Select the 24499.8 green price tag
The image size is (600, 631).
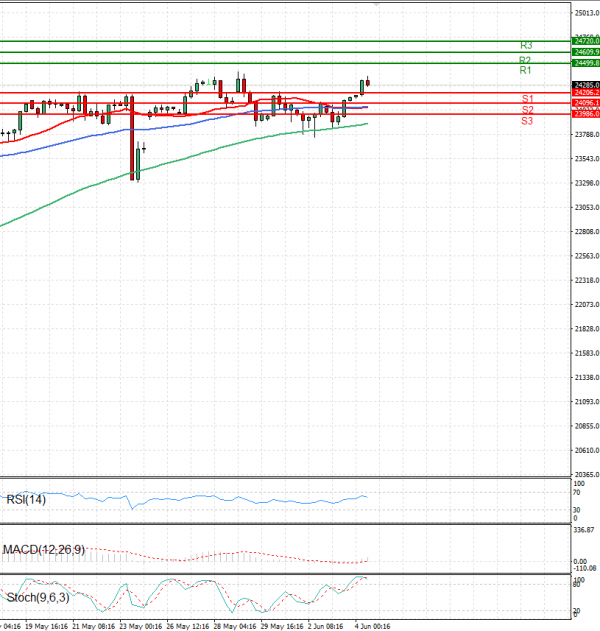click(586, 63)
